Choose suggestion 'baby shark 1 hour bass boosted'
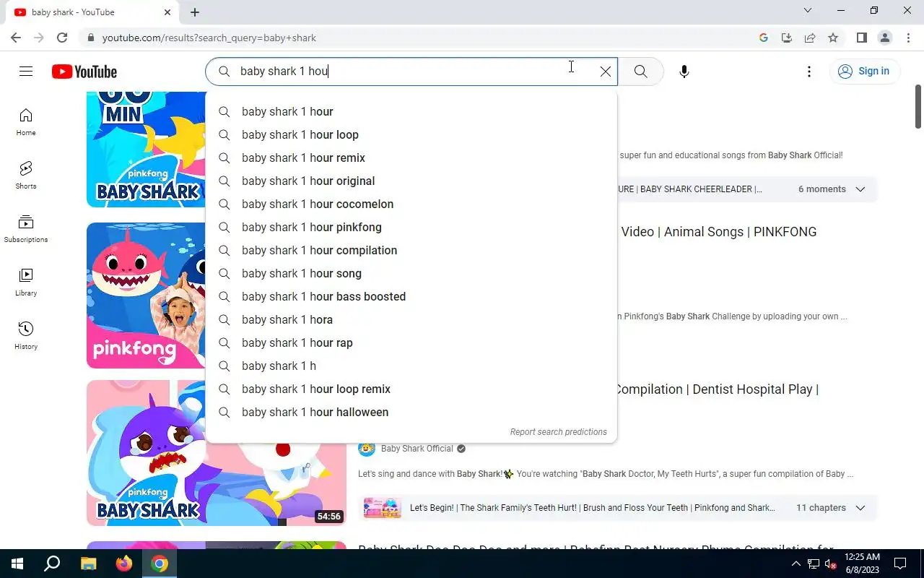 (411, 296)
